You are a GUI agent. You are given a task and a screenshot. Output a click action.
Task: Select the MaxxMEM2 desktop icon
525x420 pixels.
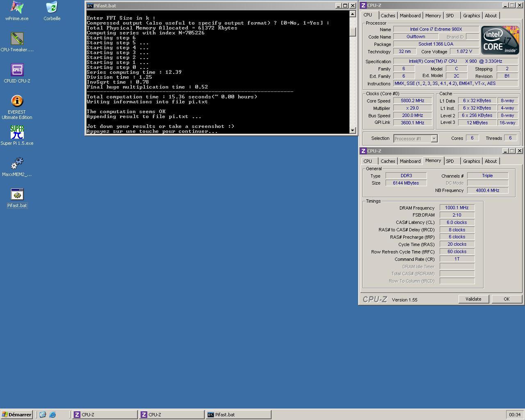click(x=17, y=167)
